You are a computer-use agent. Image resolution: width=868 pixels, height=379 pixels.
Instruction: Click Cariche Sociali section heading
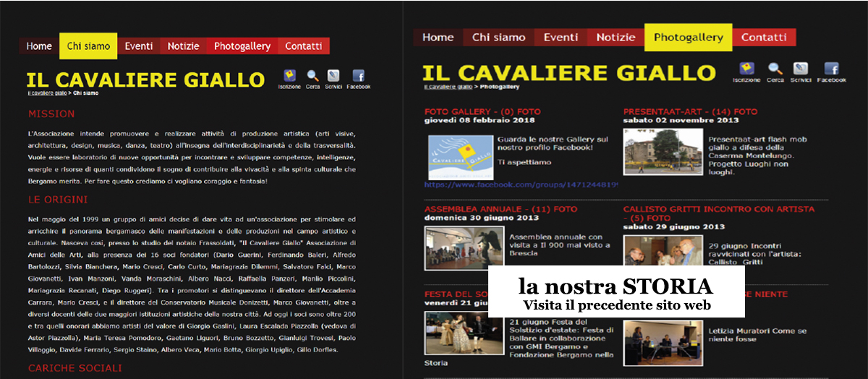click(75, 368)
